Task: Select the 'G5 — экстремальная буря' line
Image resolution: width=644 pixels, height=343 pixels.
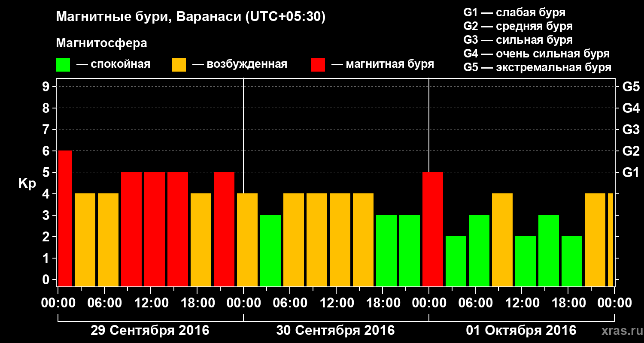Action: point(538,68)
